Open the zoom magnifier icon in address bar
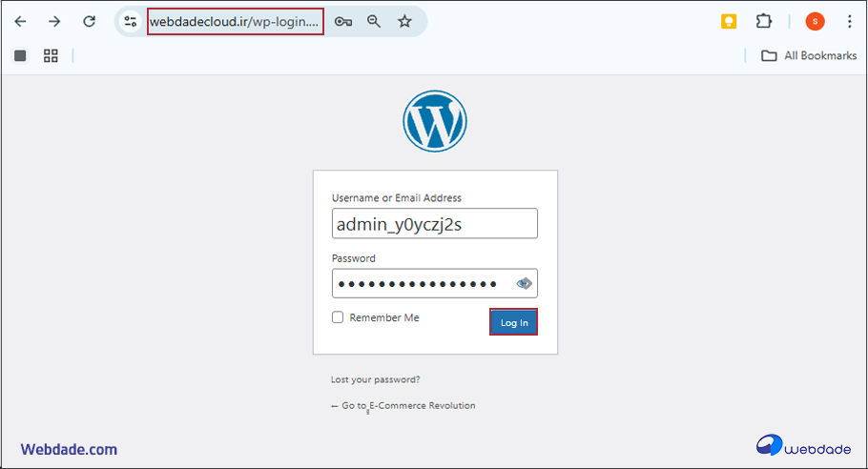Screen dimensions: 868x469 pyautogui.click(x=374, y=21)
